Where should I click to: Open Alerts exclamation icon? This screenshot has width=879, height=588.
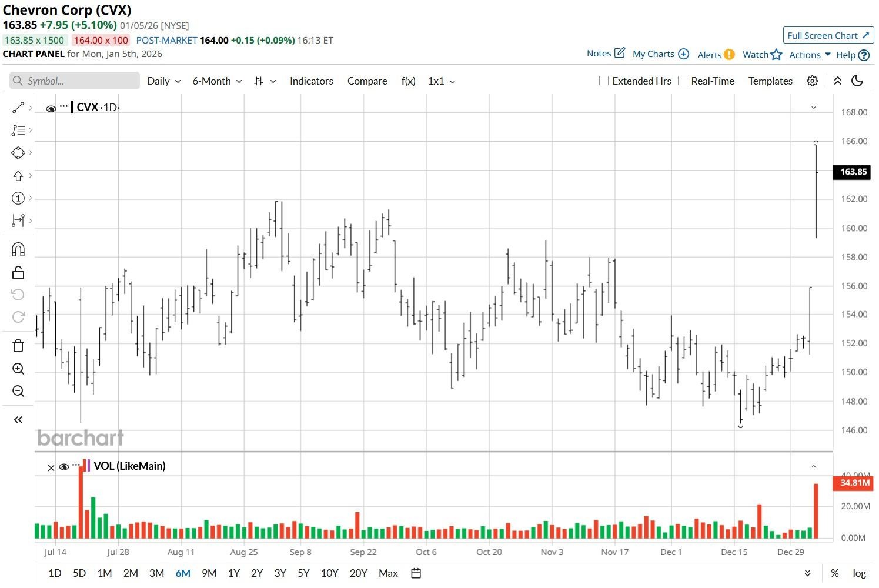729,54
